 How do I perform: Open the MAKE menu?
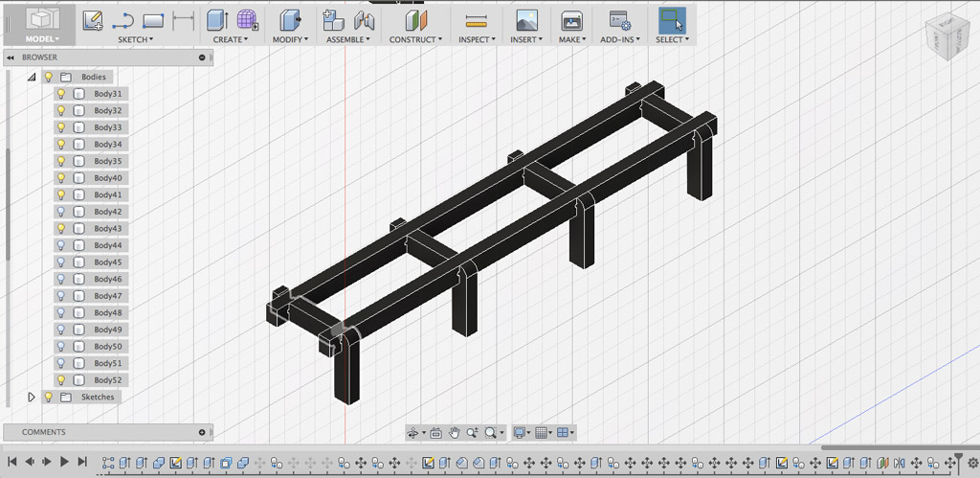(572, 39)
